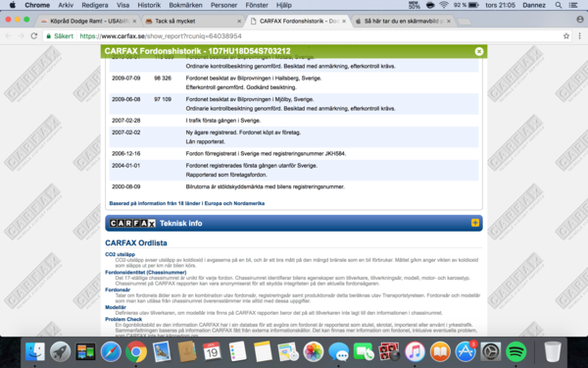Select the row mentioning registreringsnummer JKH584
The height and width of the screenshot is (368, 588).
point(294,154)
